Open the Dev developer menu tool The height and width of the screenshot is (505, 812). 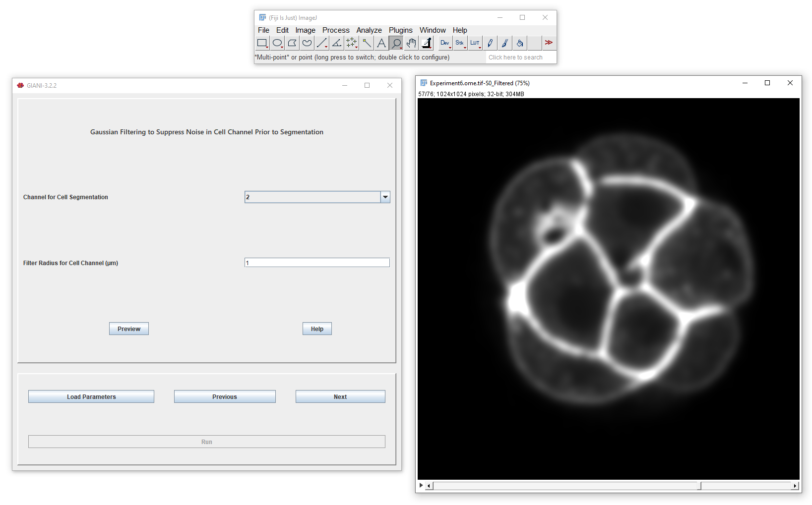coord(445,43)
